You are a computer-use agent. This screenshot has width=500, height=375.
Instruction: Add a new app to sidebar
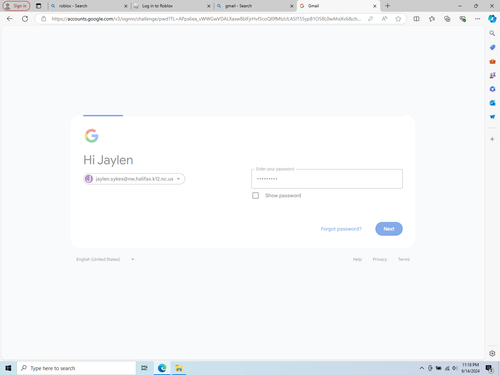(492, 139)
